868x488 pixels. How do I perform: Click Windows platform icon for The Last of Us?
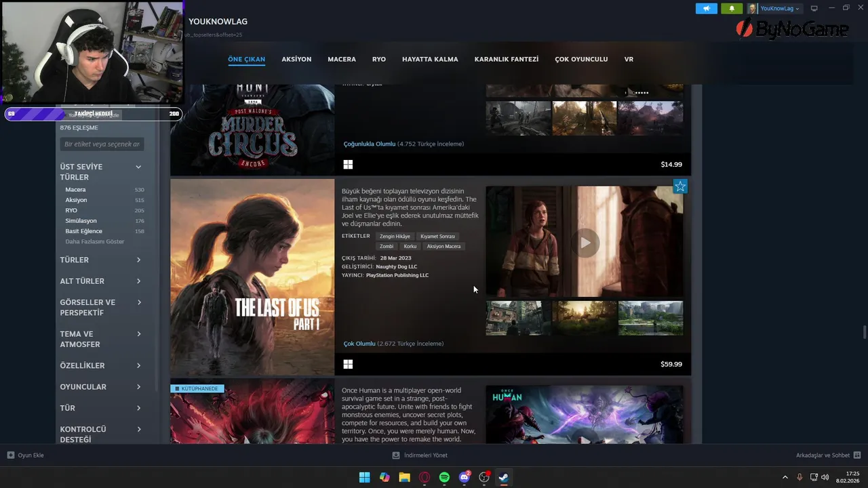coord(348,364)
